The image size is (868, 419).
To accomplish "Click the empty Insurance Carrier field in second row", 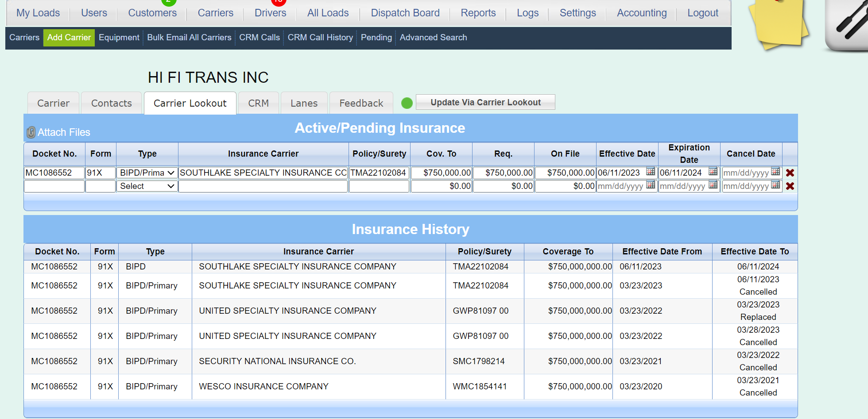I will [263, 186].
